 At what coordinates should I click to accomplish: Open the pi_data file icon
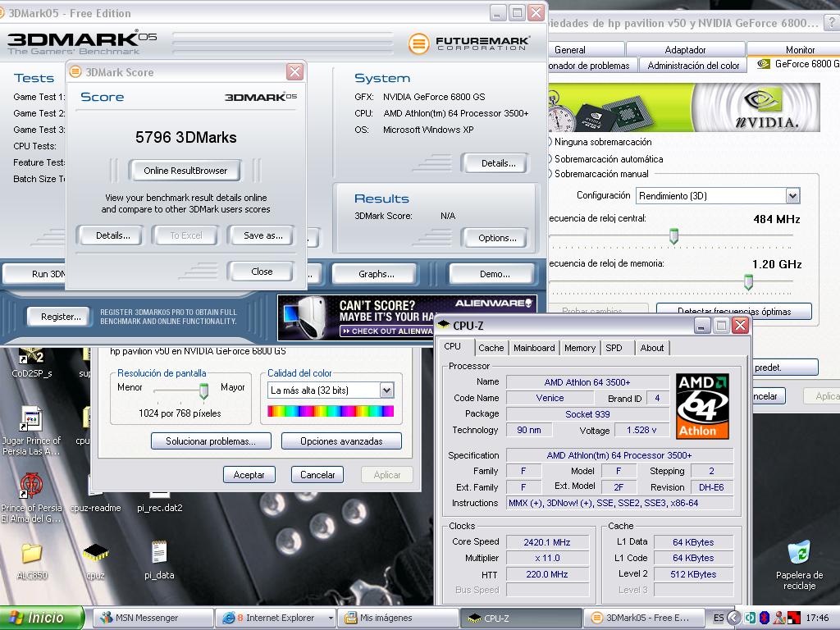coord(159,554)
